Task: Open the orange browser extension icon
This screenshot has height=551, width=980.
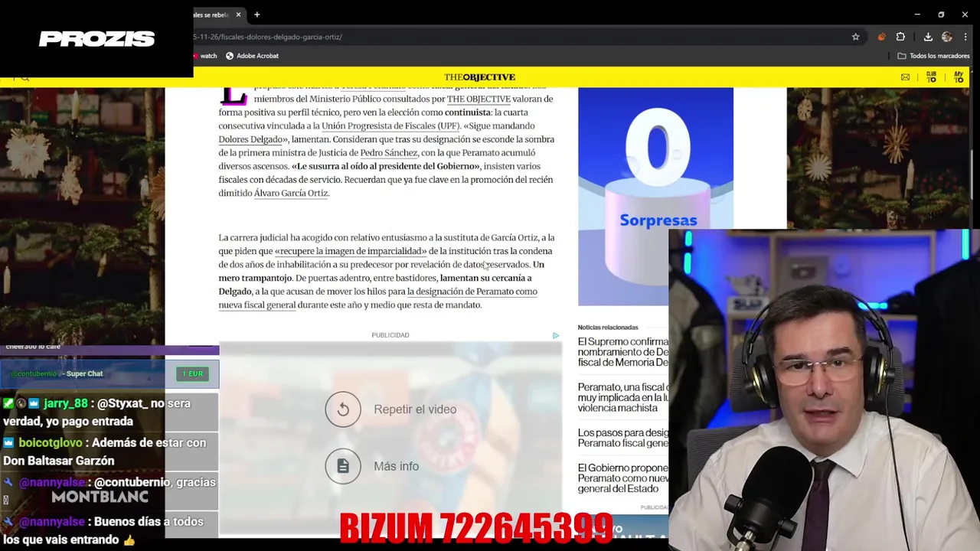Action: pos(881,37)
